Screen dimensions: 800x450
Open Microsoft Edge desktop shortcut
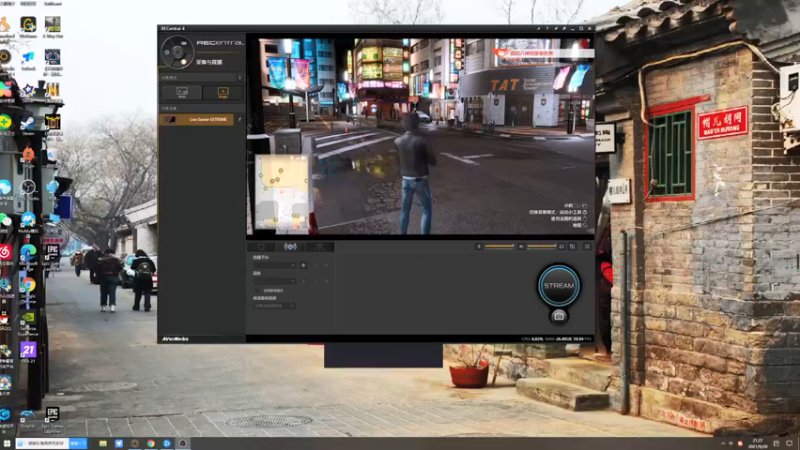tap(28, 254)
